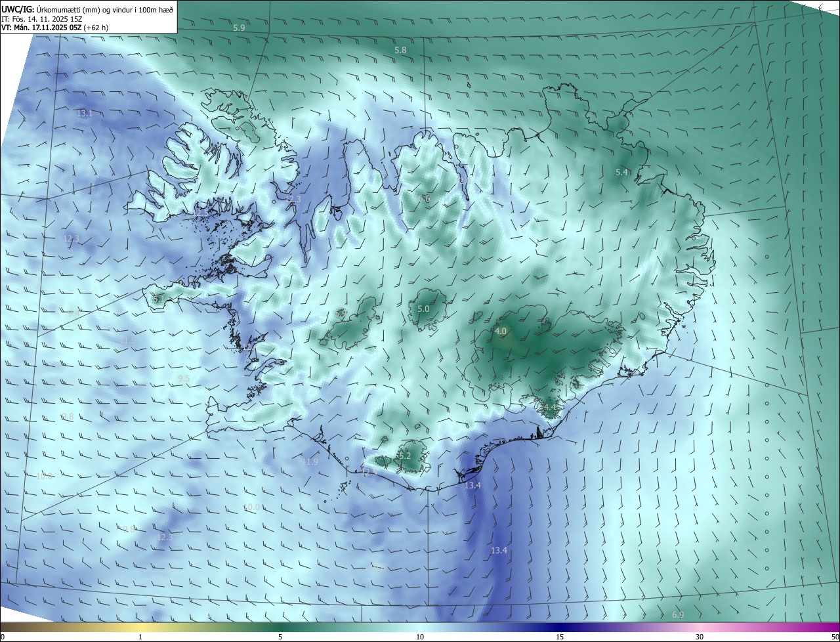Click the 15 tick on the color scale
The image size is (840, 642).
point(560,637)
